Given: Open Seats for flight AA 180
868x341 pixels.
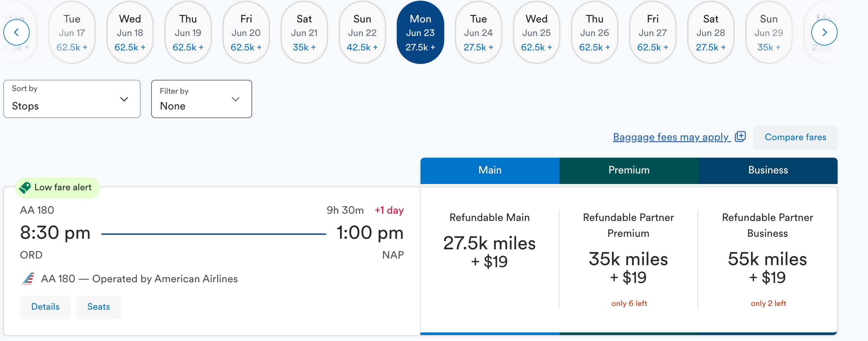Looking at the screenshot, I should pos(98,307).
